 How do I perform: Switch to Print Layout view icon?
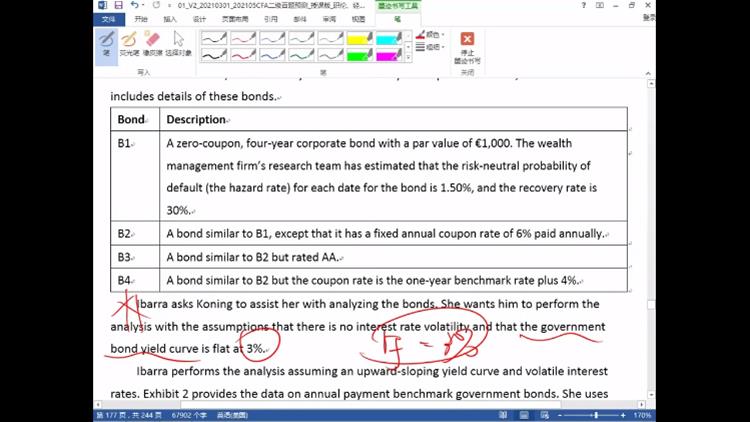point(524,415)
